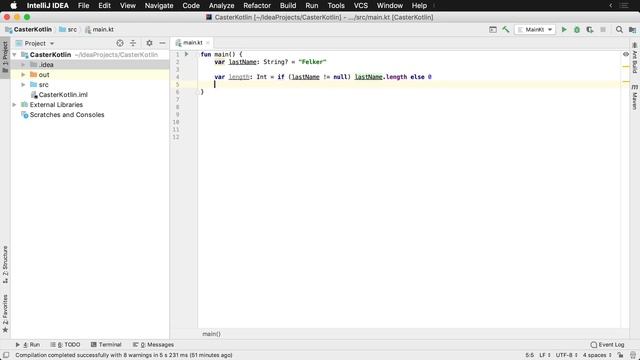Open the Refactor menu
This screenshot has width=640, height=360.
257,6
